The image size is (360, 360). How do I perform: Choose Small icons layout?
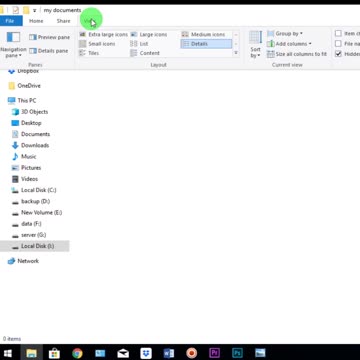click(x=97, y=44)
